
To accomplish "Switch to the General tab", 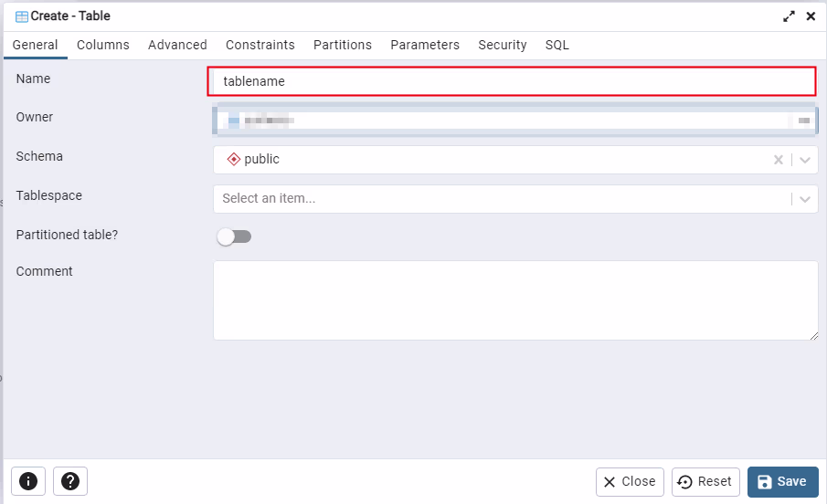I will 36,45.
